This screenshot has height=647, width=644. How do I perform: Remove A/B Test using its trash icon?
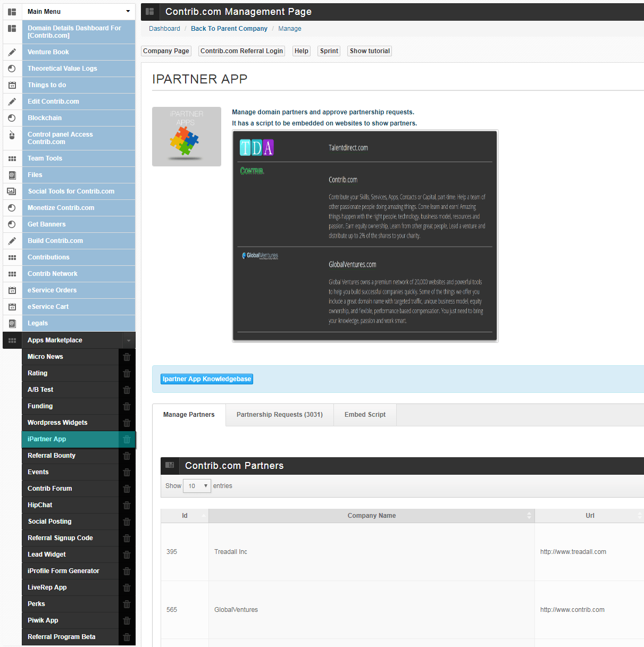click(127, 390)
